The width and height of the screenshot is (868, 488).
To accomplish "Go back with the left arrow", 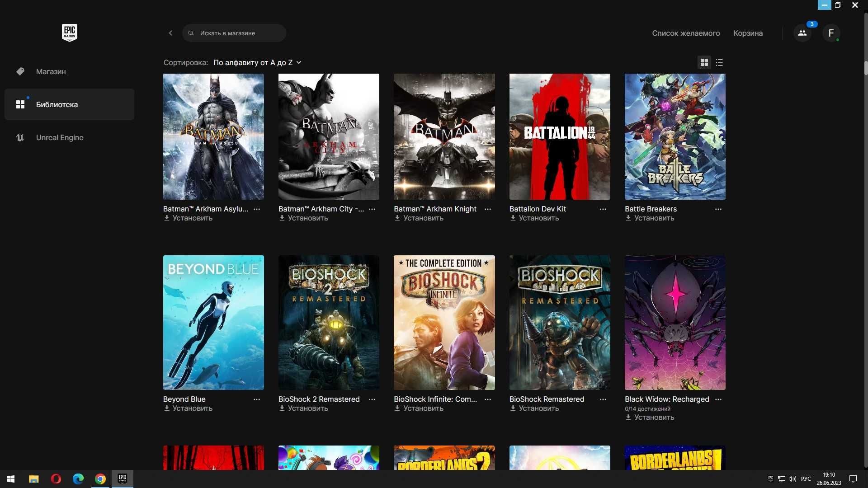I will tap(170, 33).
